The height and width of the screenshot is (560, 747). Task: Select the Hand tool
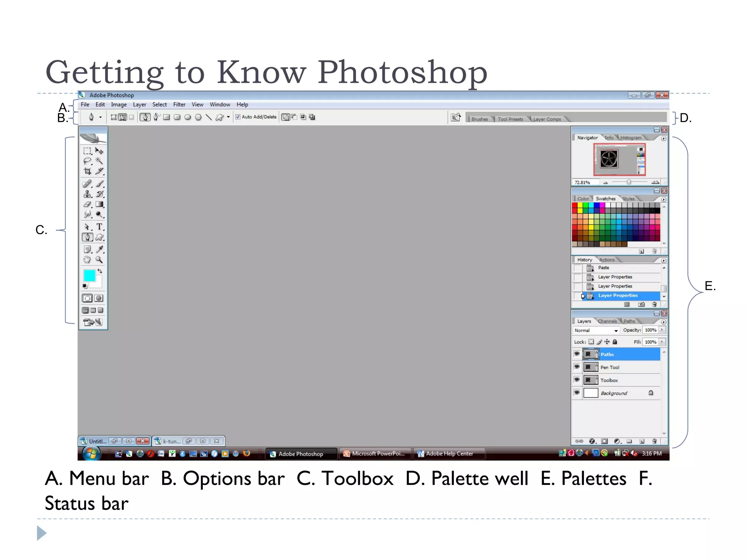pyautogui.click(x=87, y=260)
